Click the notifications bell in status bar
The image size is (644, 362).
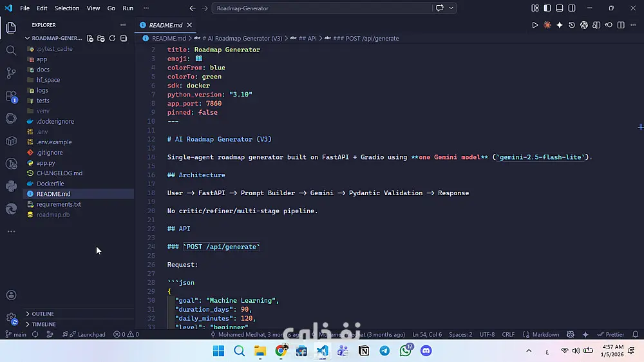[636, 334]
